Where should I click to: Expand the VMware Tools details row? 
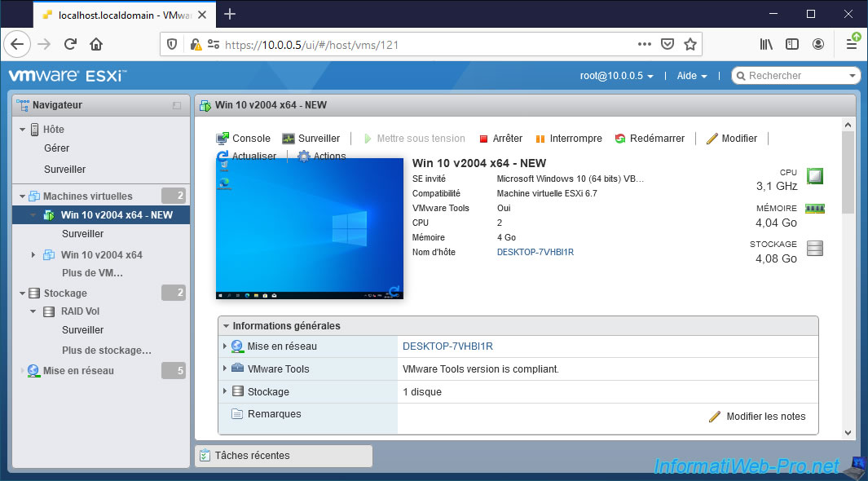(x=225, y=368)
